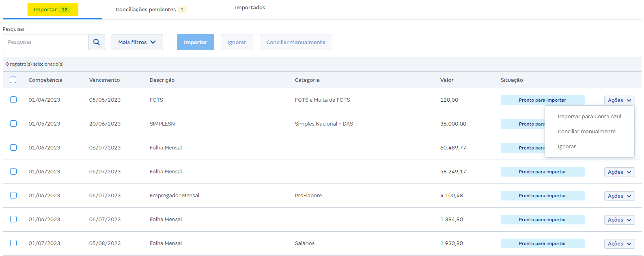This screenshot has height=256, width=644.
Task: Click the blue Importar button
Action: (195, 42)
